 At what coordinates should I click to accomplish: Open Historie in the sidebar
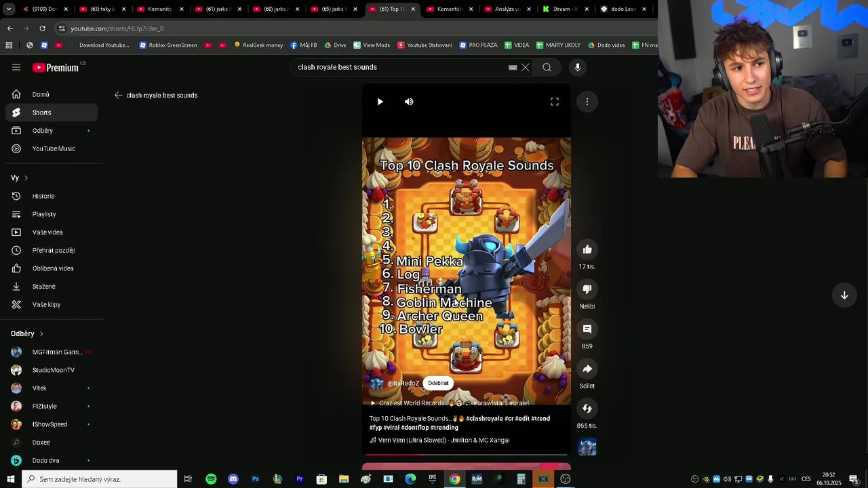(x=52, y=196)
